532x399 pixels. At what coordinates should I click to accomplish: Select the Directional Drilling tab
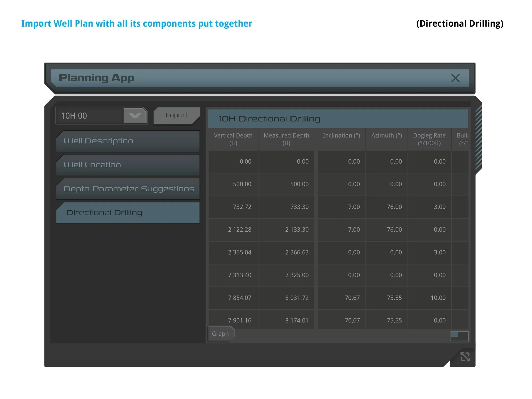(x=128, y=213)
